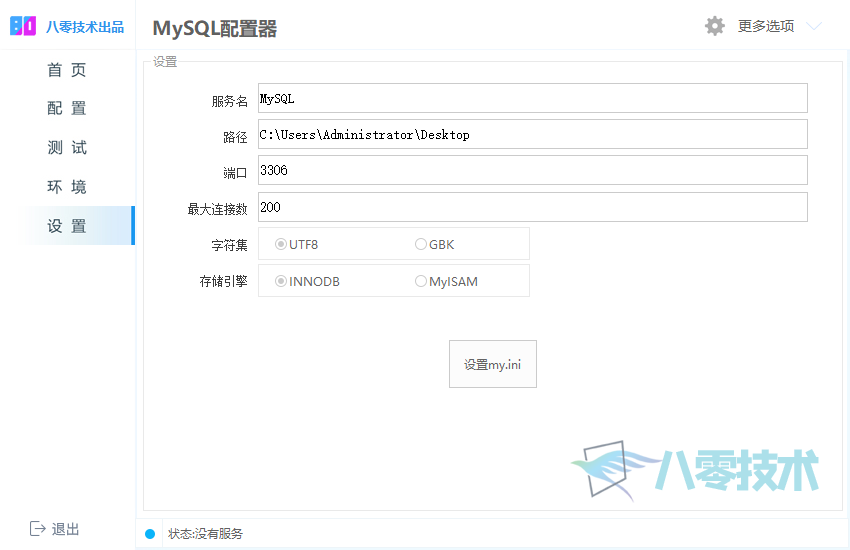Click the blue status indicator dot
This screenshot has height=550, width=850.
150,534
